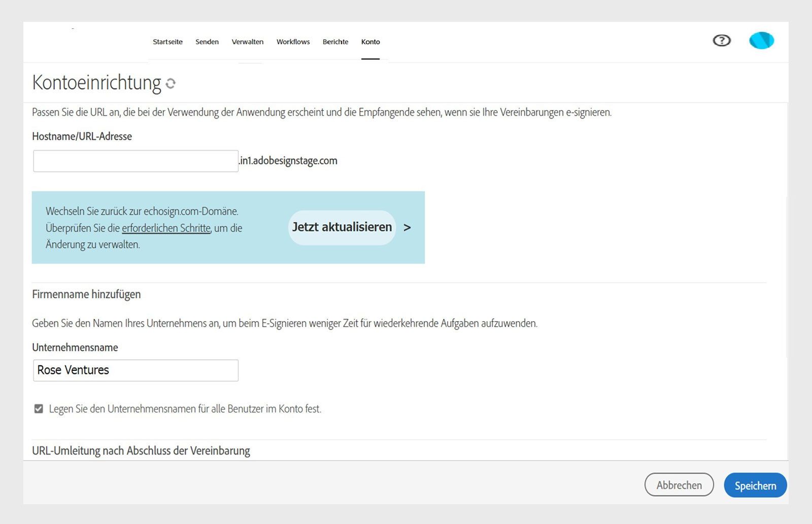Select the chevron arrow next to Jetzt aktualisieren
Screen dimensions: 812x524
pyautogui.click(x=408, y=228)
